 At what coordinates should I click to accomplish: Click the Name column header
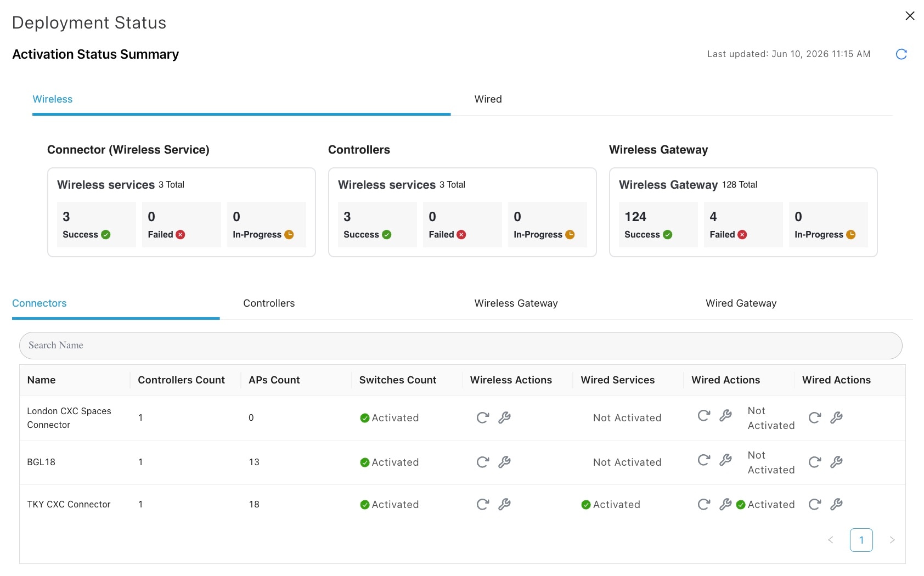point(41,380)
